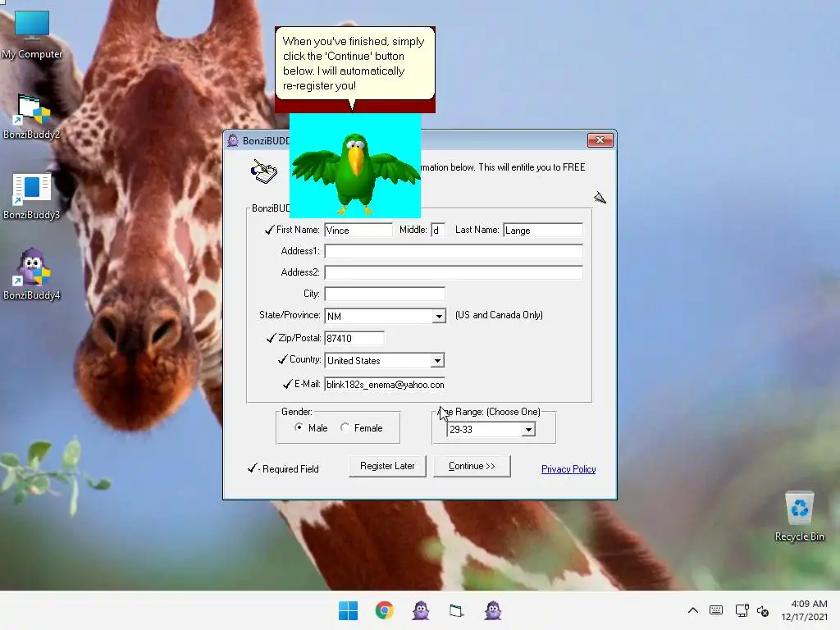Select the BonziBuddy3 desktop shortcut
The image size is (840, 630).
32,196
